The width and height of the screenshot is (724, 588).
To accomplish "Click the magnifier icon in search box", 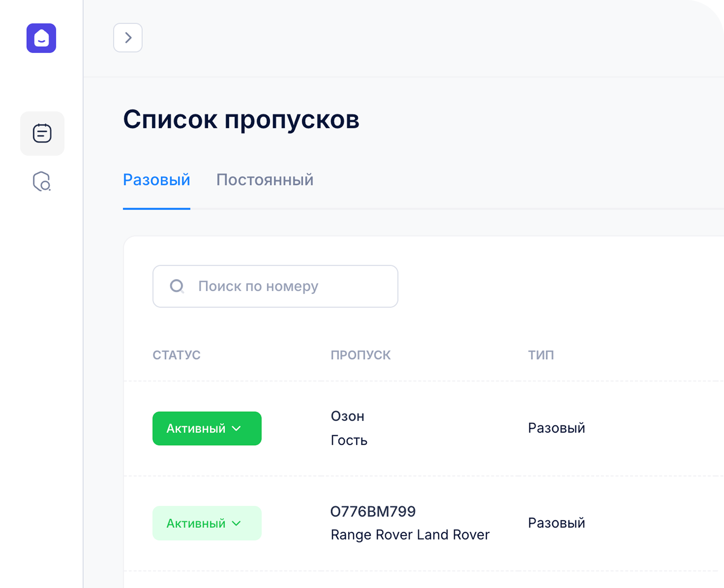I will [177, 286].
